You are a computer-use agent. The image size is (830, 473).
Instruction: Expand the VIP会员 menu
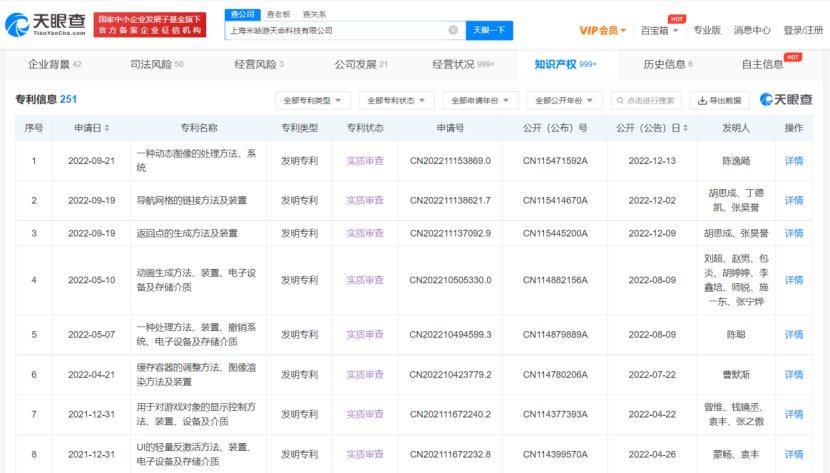pos(602,30)
